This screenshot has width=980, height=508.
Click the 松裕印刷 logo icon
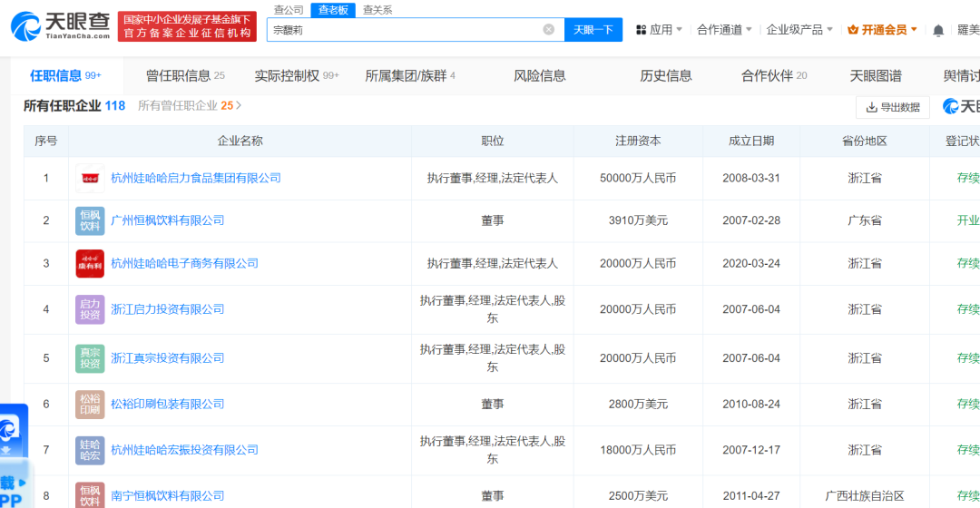[x=90, y=405]
